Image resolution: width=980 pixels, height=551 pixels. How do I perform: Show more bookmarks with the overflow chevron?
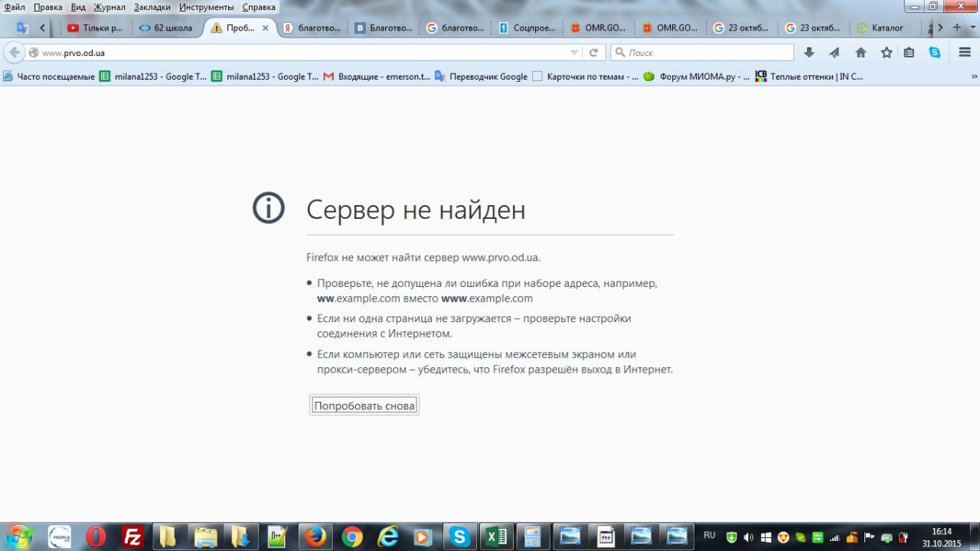974,77
